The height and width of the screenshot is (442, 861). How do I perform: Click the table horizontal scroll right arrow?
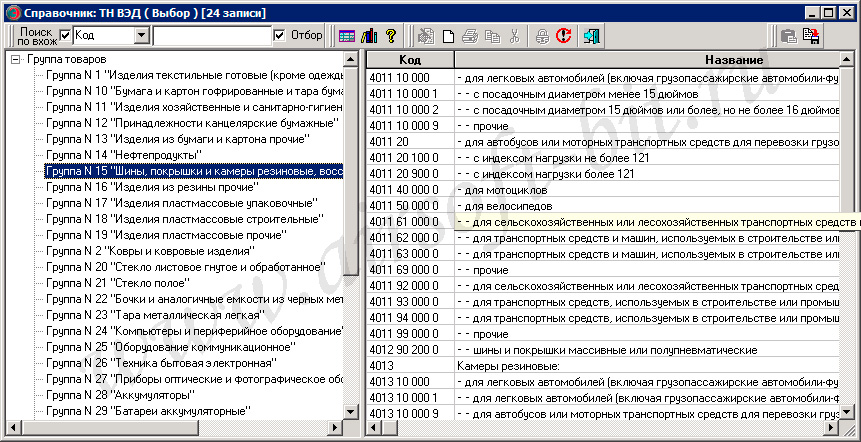tap(833, 427)
